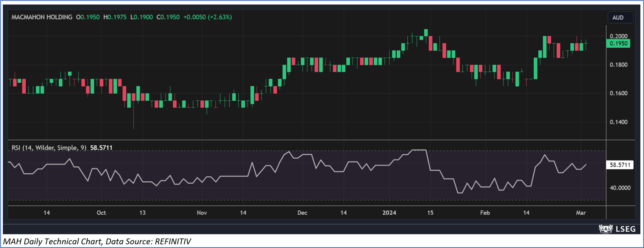Click the 0.1800 price axis label
644x248 pixels.
tap(618, 65)
